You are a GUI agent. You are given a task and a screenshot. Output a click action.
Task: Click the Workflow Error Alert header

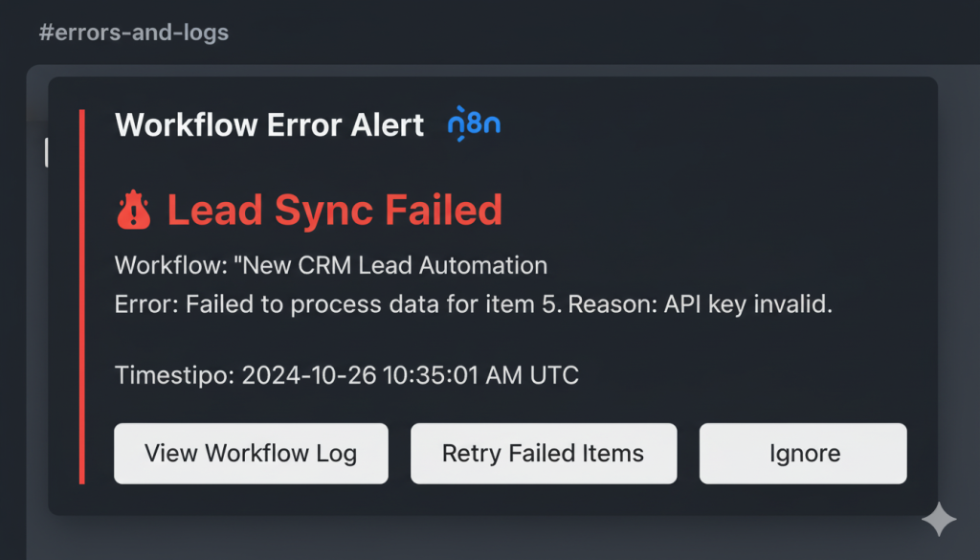click(x=269, y=124)
